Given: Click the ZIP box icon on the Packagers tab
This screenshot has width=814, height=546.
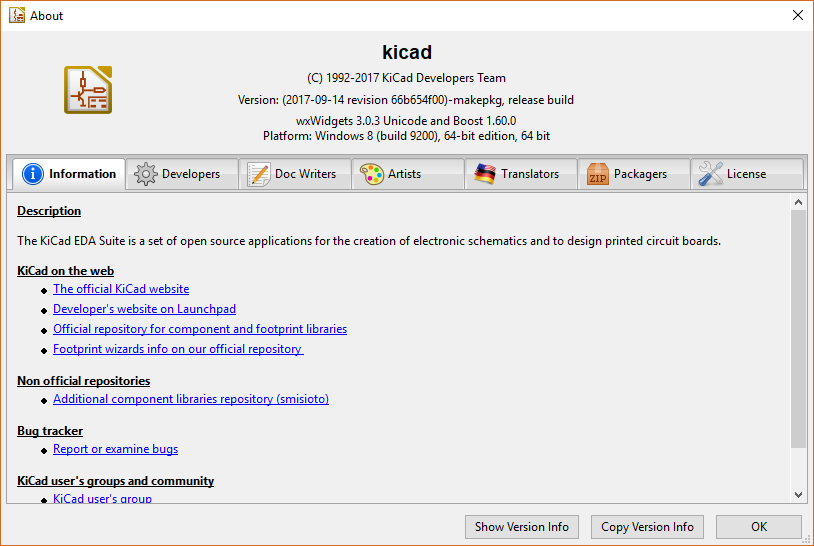Looking at the screenshot, I should pyautogui.click(x=598, y=174).
